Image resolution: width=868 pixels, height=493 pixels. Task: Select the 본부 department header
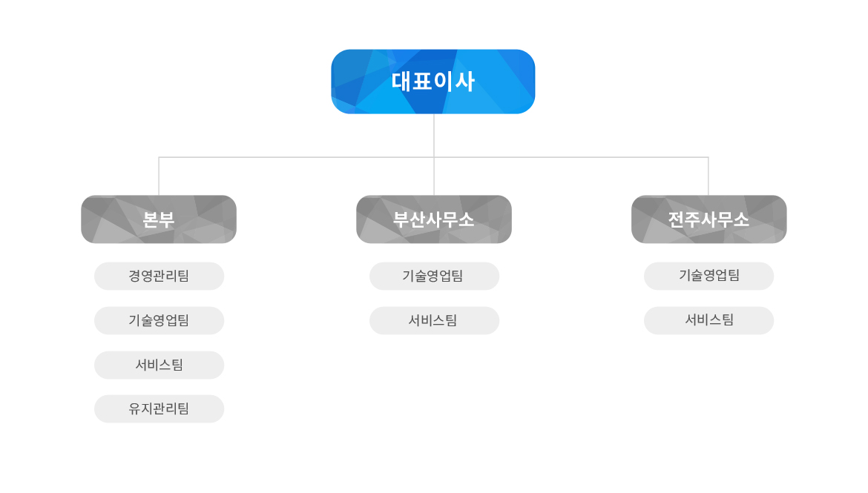click(159, 219)
